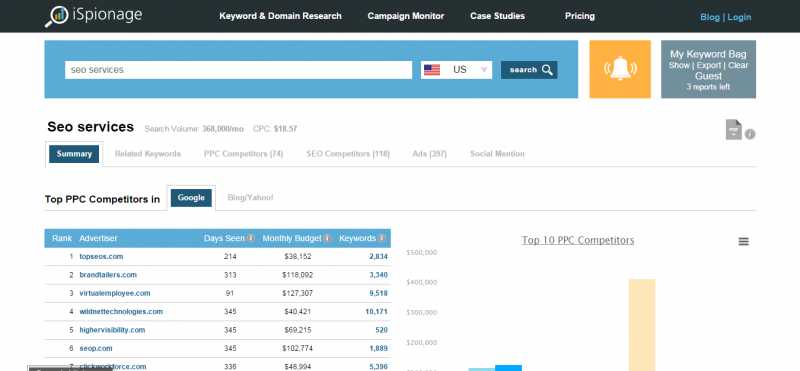The height and width of the screenshot is (371, 800).
Task: Sort by Rank column header
Action: pos(62,238)
